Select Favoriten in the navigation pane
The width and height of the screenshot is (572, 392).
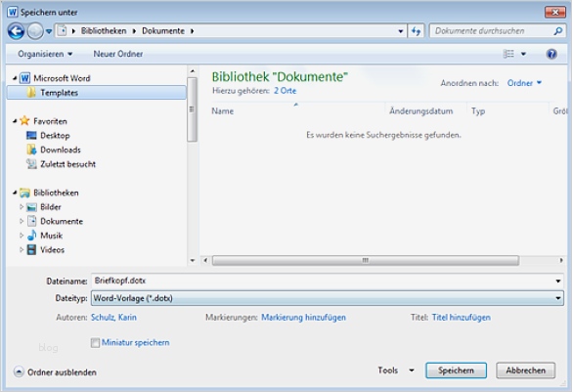tap(50, 121)
